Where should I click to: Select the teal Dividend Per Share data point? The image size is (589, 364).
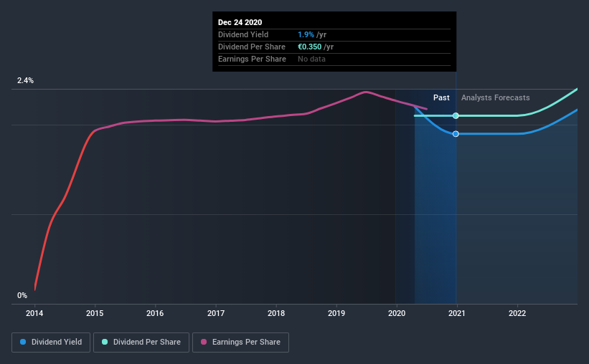tap(456, 115)
